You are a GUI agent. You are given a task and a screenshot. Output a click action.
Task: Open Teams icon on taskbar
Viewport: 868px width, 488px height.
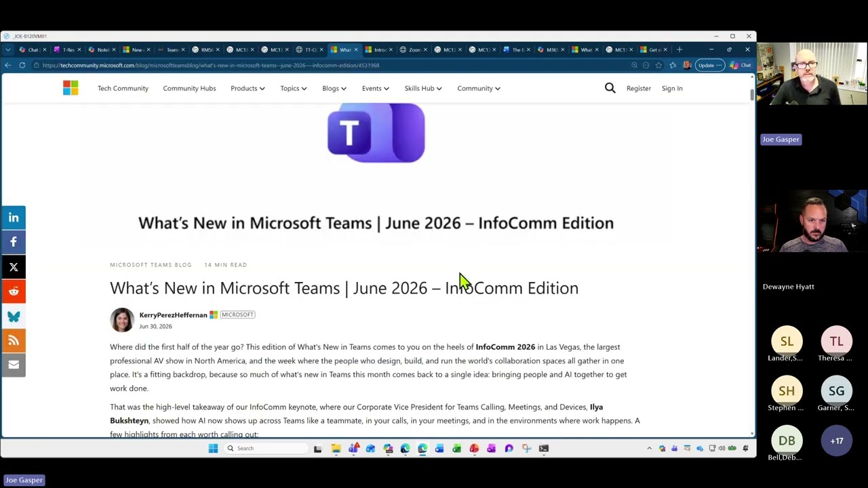[353, 448]
